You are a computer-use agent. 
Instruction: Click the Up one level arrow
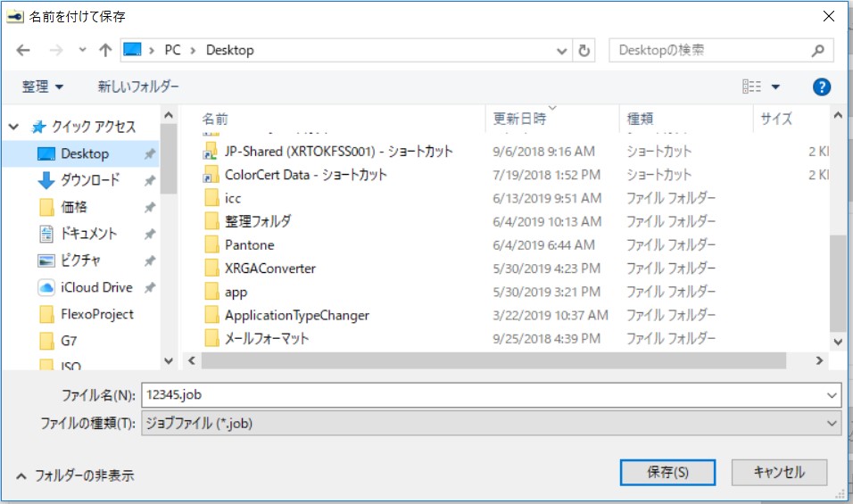pyautogui.click(x=105, y=51)
